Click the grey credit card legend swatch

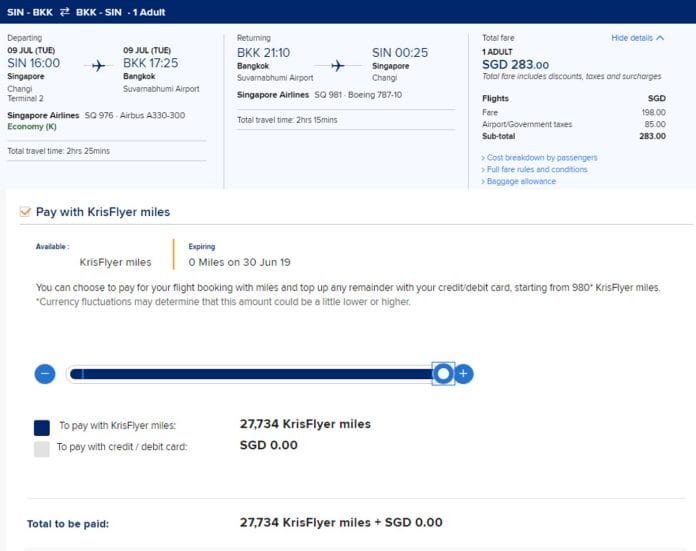[42, 449]
